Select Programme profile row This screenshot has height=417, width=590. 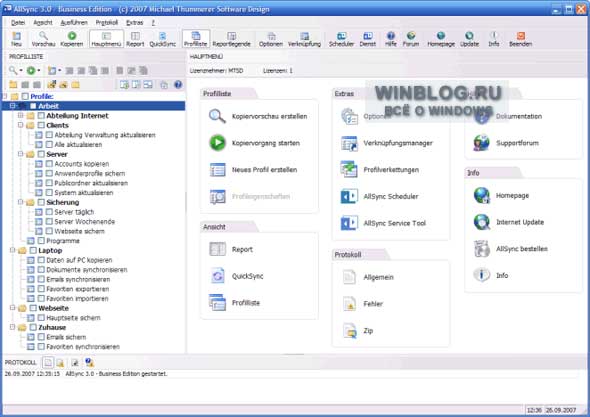coord(63,241)
